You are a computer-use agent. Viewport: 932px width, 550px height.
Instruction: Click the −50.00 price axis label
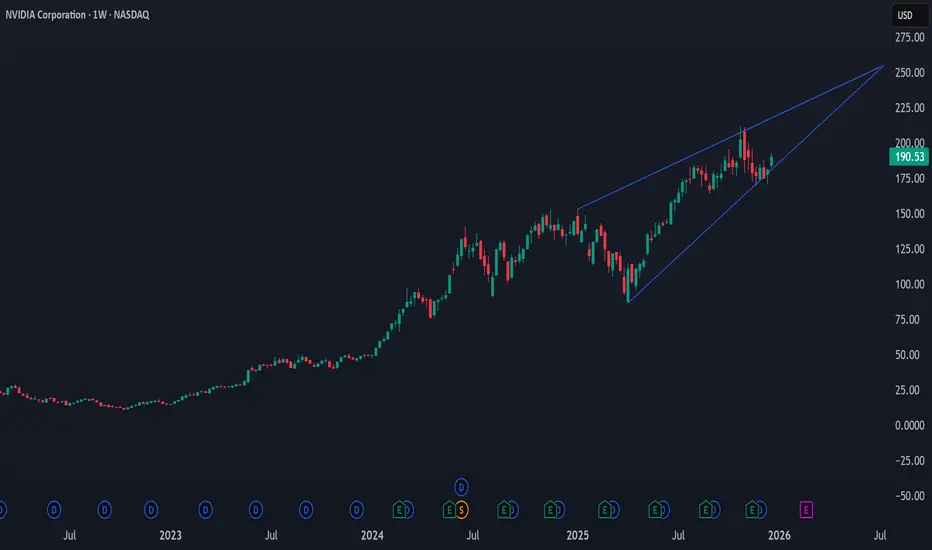pos(910,495)
